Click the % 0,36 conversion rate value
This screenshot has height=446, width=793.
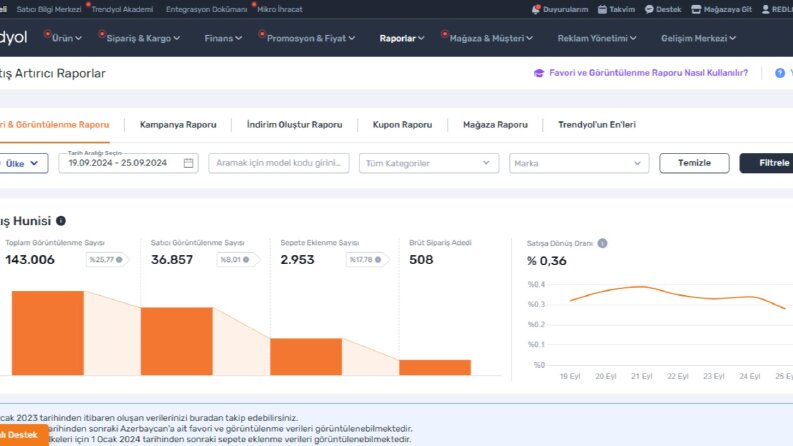pyautogui.click(x=547, y=261)
